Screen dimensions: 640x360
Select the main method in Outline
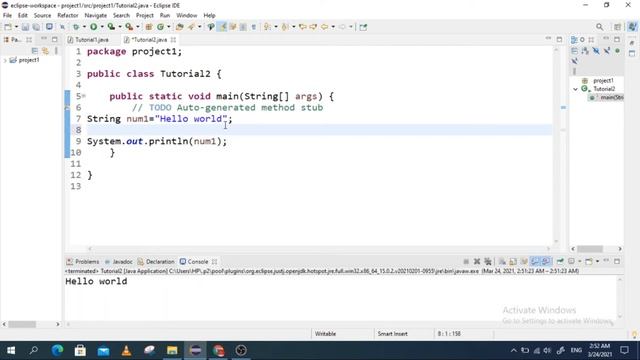click(x=607, y=98)
